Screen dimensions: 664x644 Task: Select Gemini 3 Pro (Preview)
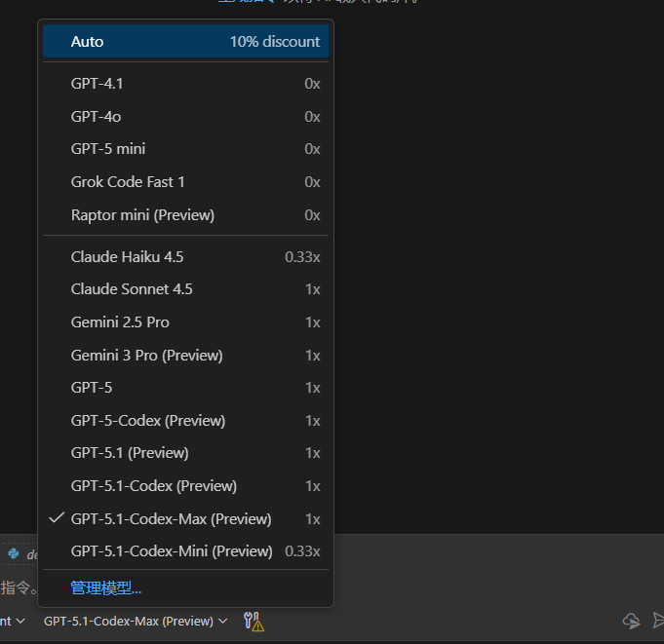click(x=185, y=356)
